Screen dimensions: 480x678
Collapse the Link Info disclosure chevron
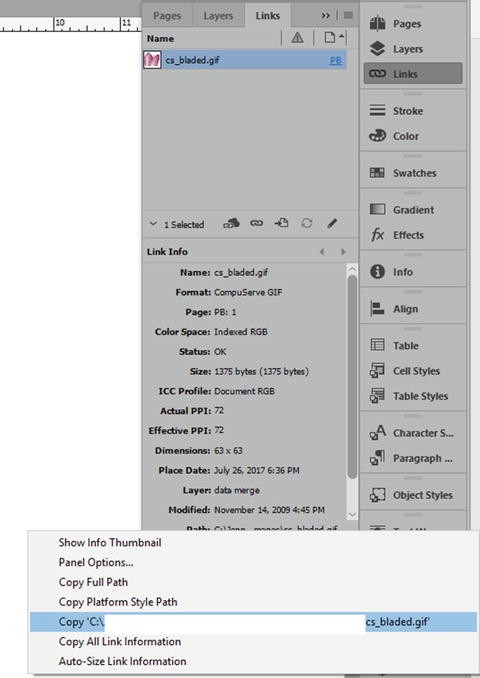click(153, 224)
